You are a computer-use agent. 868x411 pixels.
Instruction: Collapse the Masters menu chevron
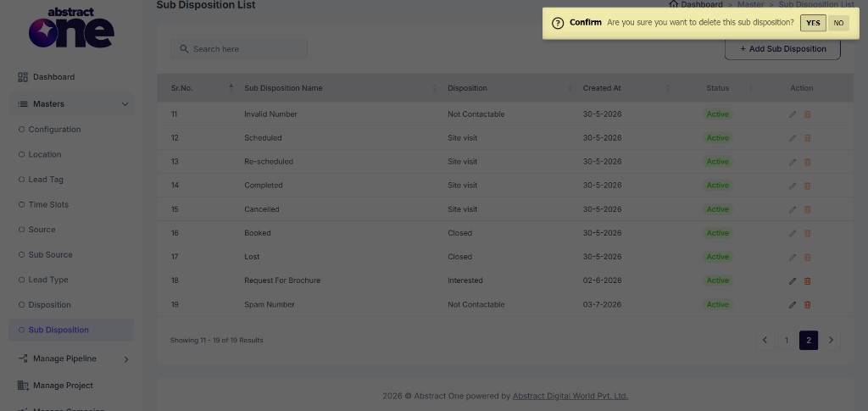pos(125,104)
